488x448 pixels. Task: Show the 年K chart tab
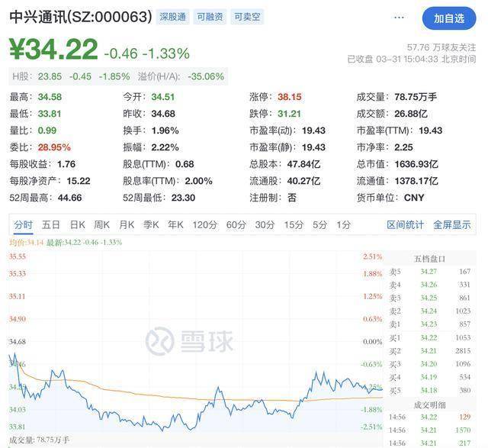click(x=175, y=224)
